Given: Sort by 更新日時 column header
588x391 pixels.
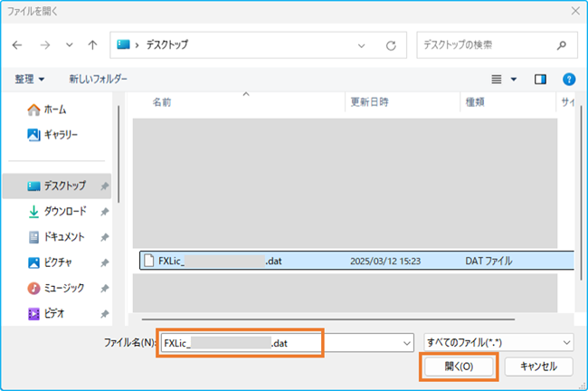Looking at the screenshot, I should point(369,102).
